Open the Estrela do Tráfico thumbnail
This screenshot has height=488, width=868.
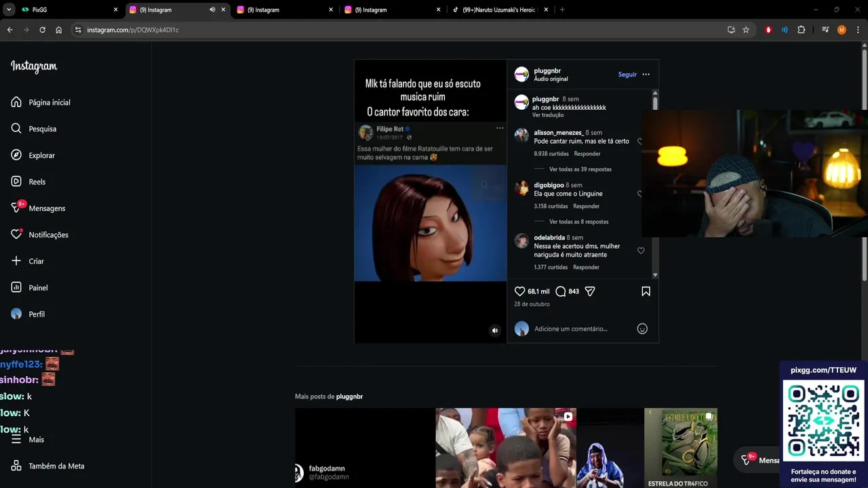click(x=680, y=447)
